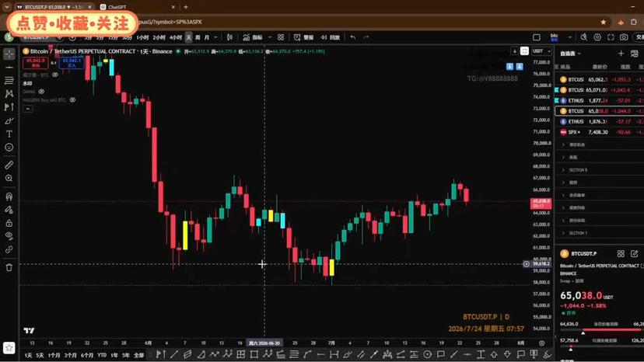Select the trend line drawing tool
This screenshot has height=362, width=644.
click(9, 68)
